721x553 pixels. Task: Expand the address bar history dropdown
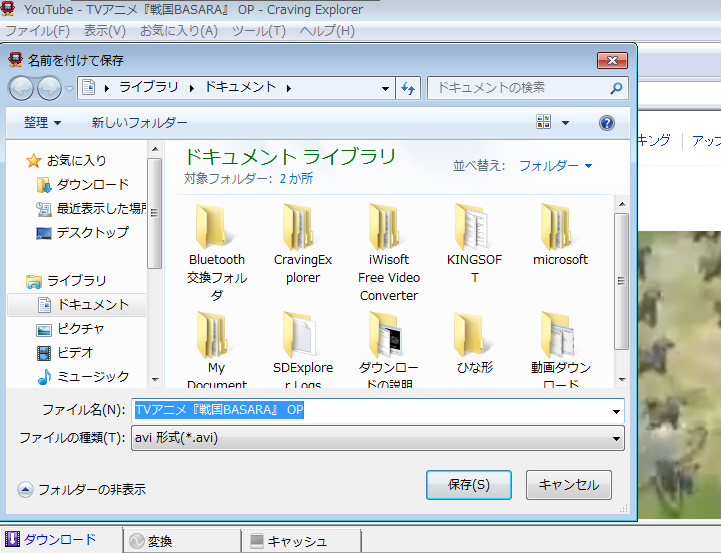(x=385, y=88)
